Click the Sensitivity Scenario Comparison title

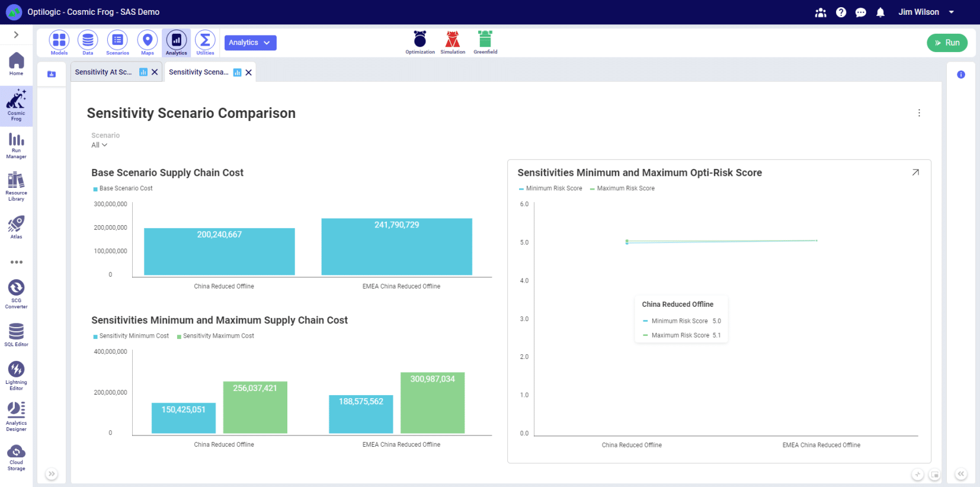pos(191,113)
